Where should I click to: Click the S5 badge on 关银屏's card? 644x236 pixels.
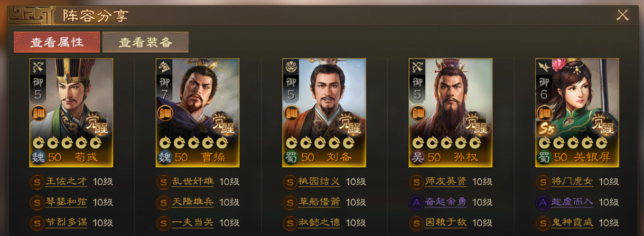click(547, 130)
